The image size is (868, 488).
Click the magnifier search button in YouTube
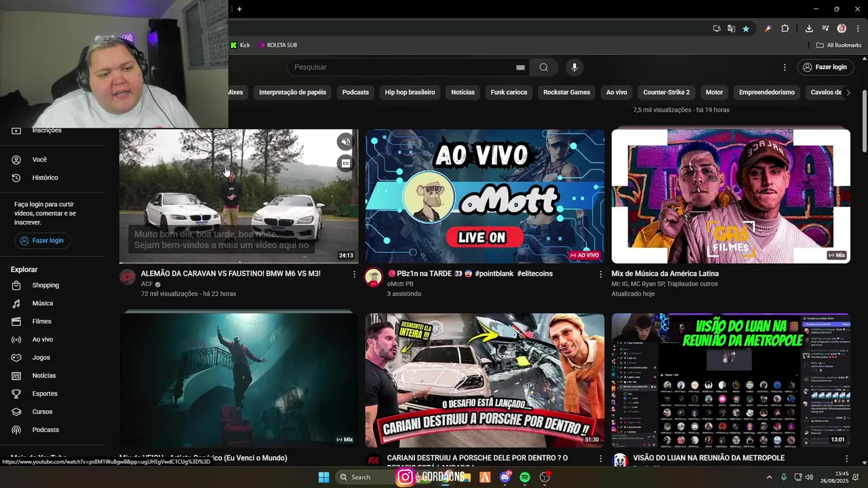pyautogui.click(x=544, y=67)
